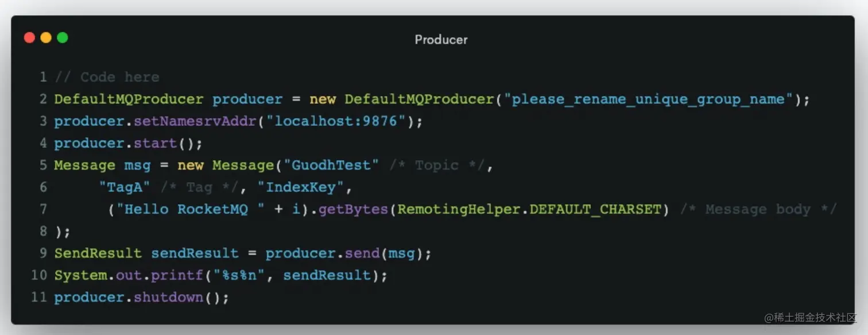Click "DEFAULT_CHARSET" on line 7

point(595,209)
